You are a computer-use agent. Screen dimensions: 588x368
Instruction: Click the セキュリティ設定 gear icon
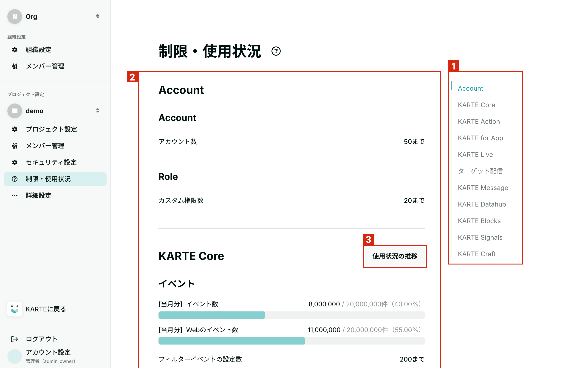[x=14, y=162]
